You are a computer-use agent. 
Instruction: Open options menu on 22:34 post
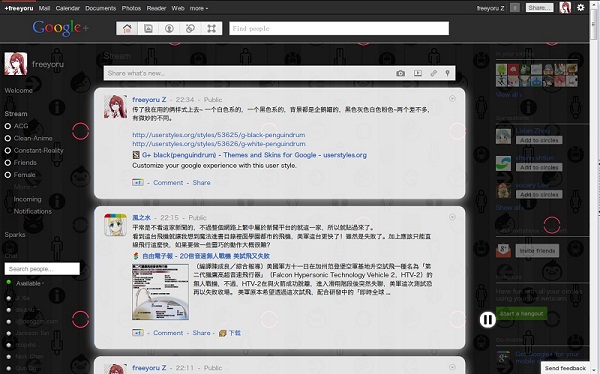[x=452, y=99]
